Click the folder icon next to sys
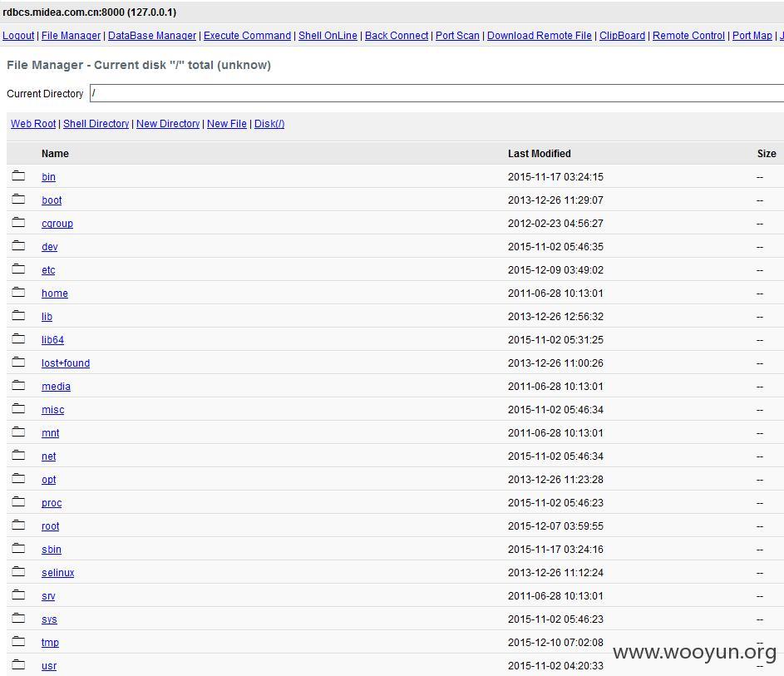784x676 pixels. click(x=18, y=618)
